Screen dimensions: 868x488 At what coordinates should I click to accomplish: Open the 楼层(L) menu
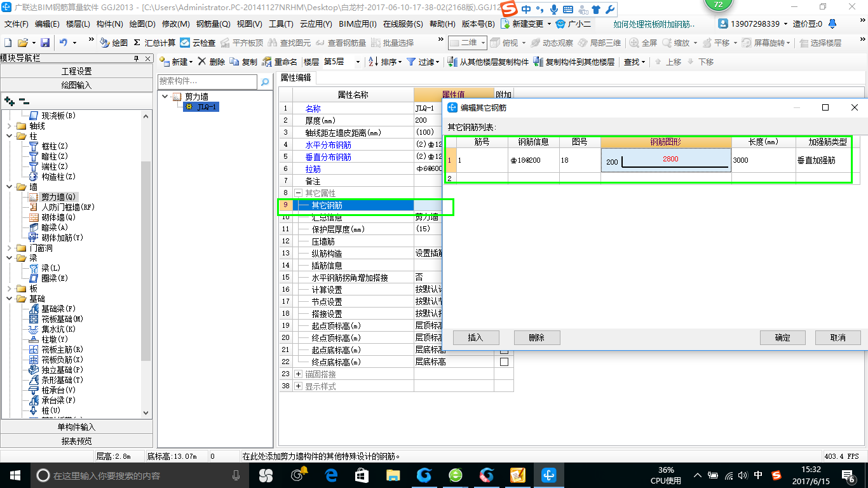click(78, 24)
